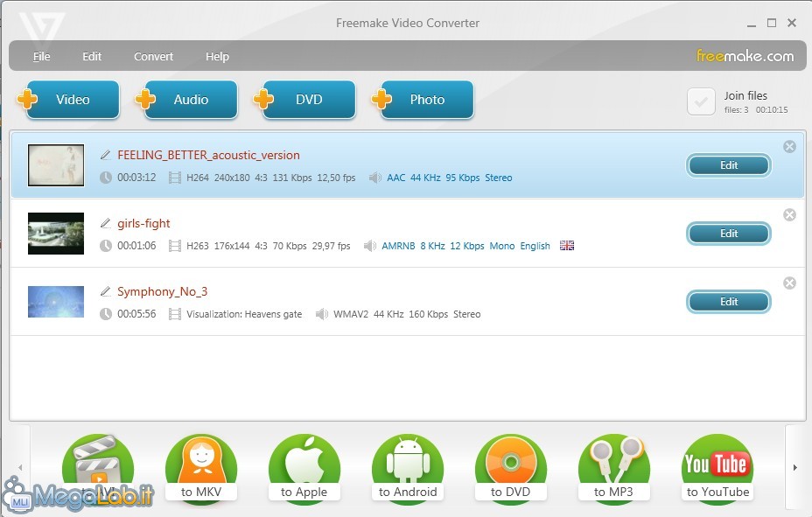
Task: Convert to Apple format
Action: click(x=304, y=468)
